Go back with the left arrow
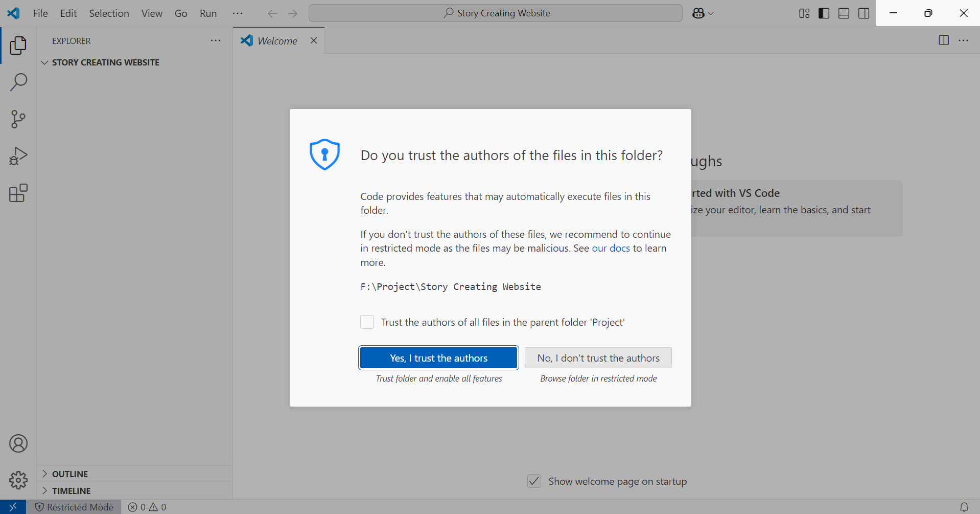 point(272,13)
